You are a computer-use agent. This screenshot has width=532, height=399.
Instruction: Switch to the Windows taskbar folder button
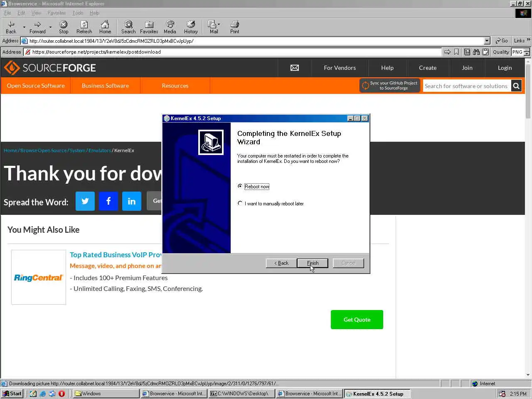click(106, 394)
